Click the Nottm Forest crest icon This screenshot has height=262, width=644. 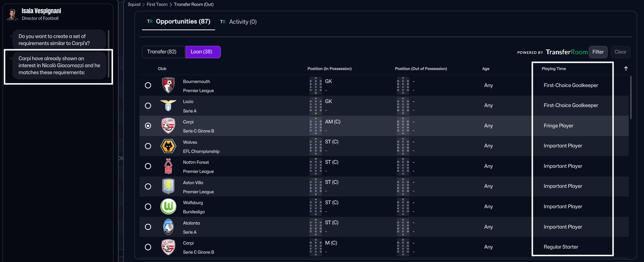click(x=168, y=166)
